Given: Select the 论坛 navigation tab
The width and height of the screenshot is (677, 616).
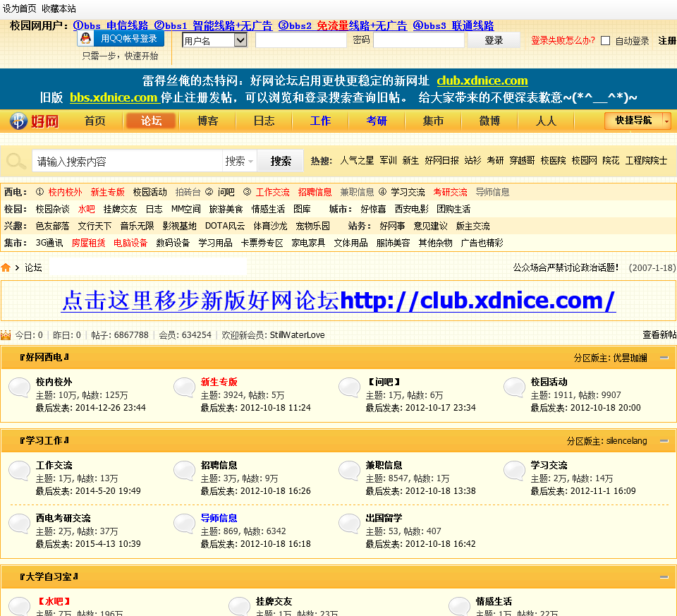Looking at the screenshot, I should pos(151,121).
